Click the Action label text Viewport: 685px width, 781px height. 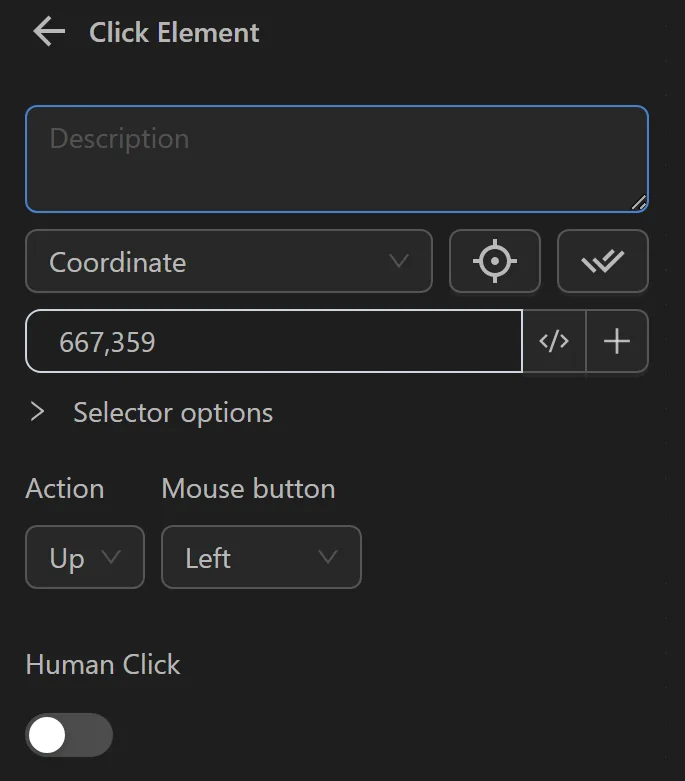point(65,489)
